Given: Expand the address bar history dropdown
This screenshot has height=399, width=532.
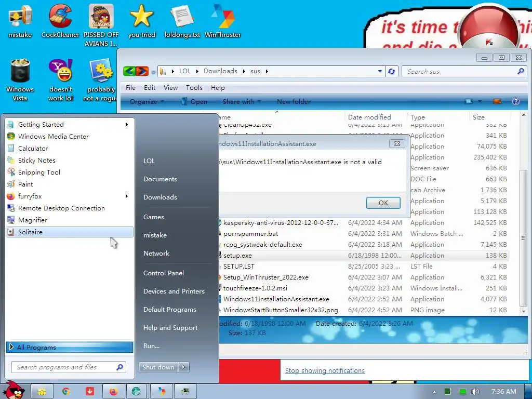Looking at the screenshot, I should point(380,71).
